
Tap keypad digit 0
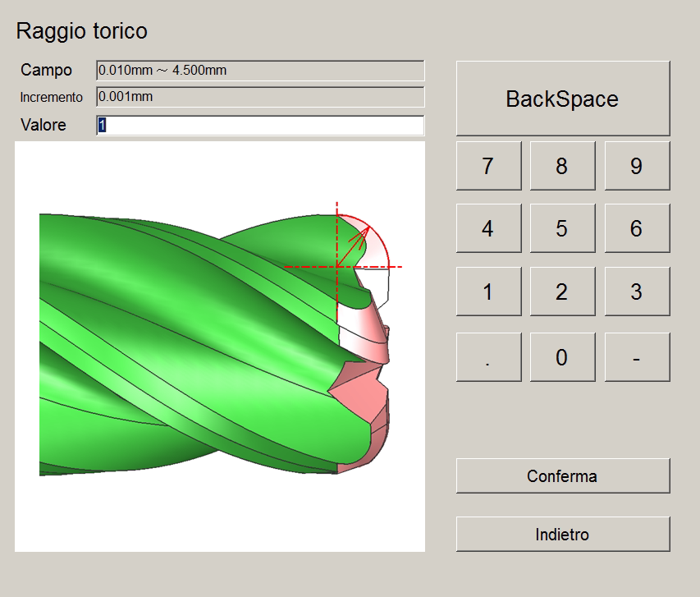562,357
